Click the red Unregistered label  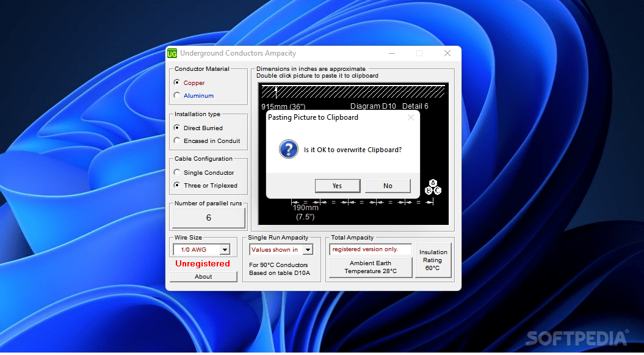203,264
